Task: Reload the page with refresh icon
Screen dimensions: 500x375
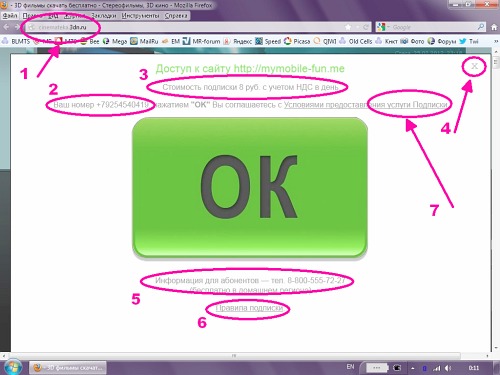Action: click(x=366, y=27)
